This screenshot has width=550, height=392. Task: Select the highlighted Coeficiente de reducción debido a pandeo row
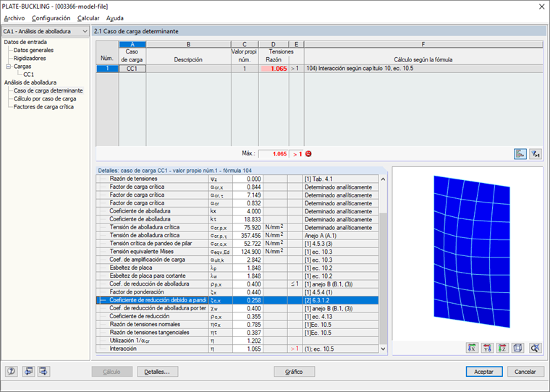pos(237,300)
